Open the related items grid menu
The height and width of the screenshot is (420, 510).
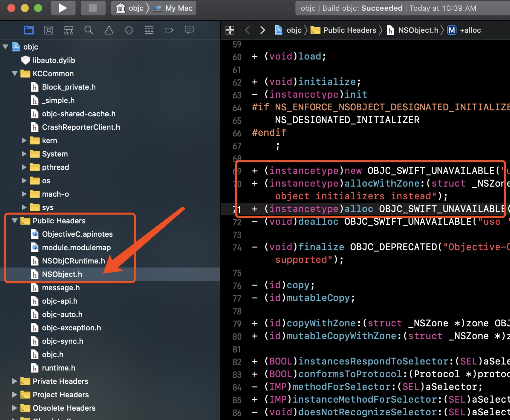tap(230, 30)
